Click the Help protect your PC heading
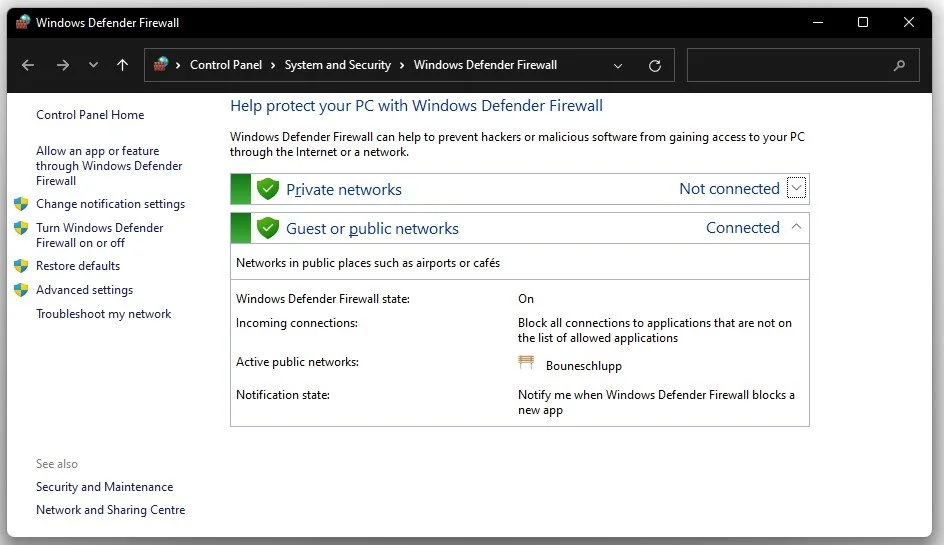944x545 pixels. pos(416,105)
